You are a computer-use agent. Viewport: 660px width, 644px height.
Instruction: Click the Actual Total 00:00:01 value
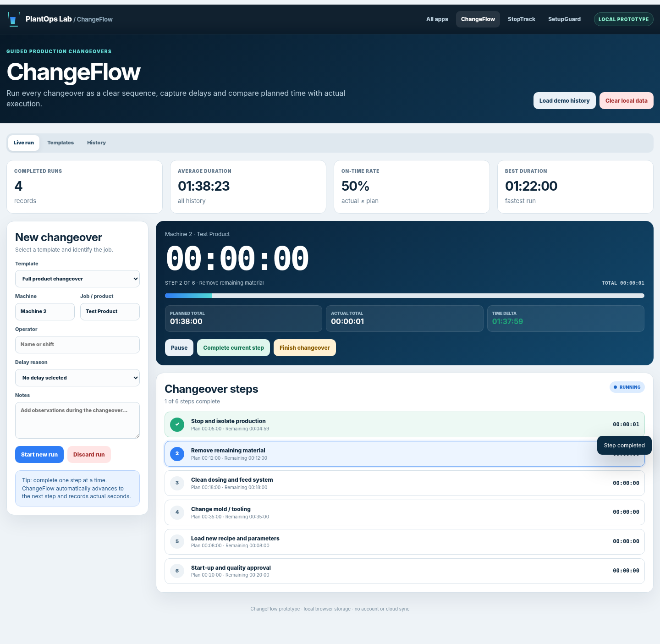pyautogui.click(x=347, y=322)
